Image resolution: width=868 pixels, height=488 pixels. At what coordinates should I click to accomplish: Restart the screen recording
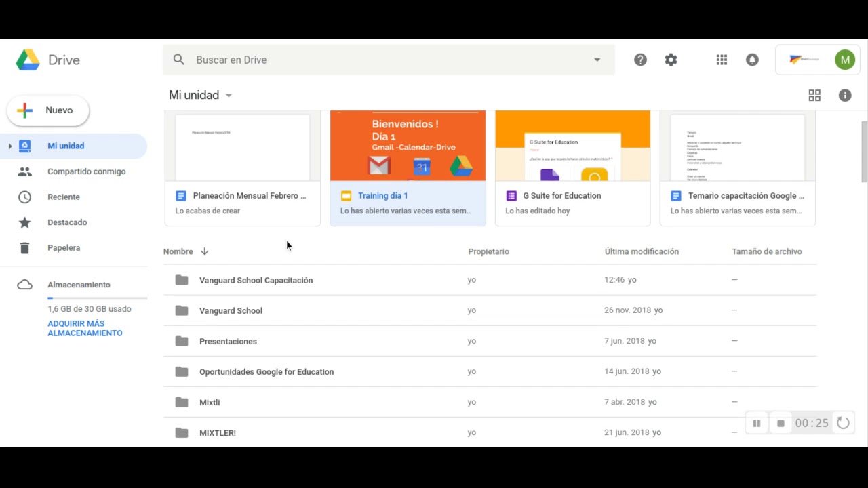(x=843, y=423)
